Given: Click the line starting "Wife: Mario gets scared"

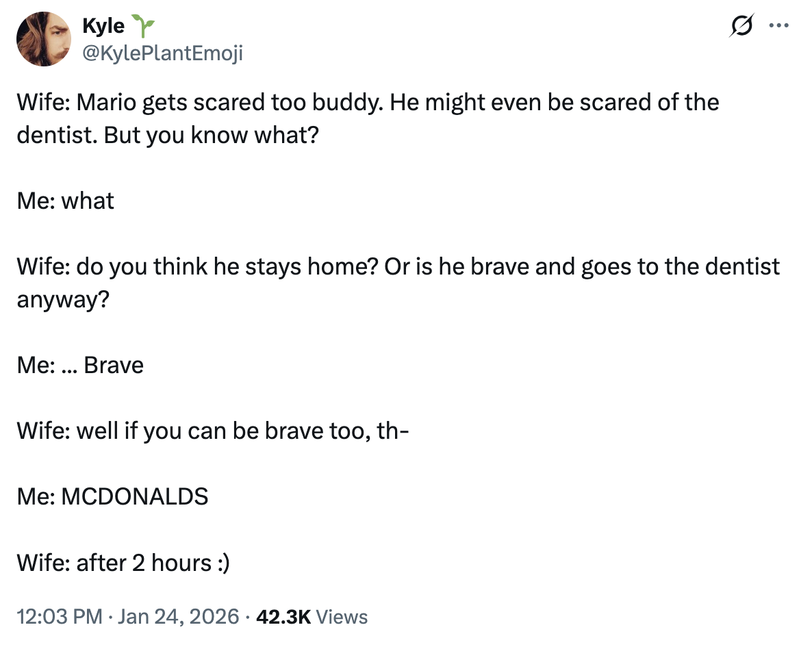Looking at the screenshot, I should pos(274,103).
